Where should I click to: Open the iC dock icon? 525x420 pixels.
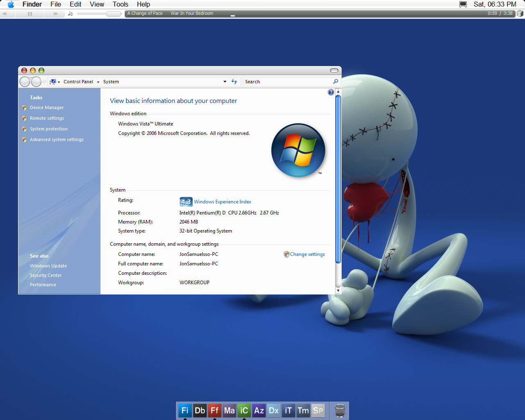click(x=244, y=411)
